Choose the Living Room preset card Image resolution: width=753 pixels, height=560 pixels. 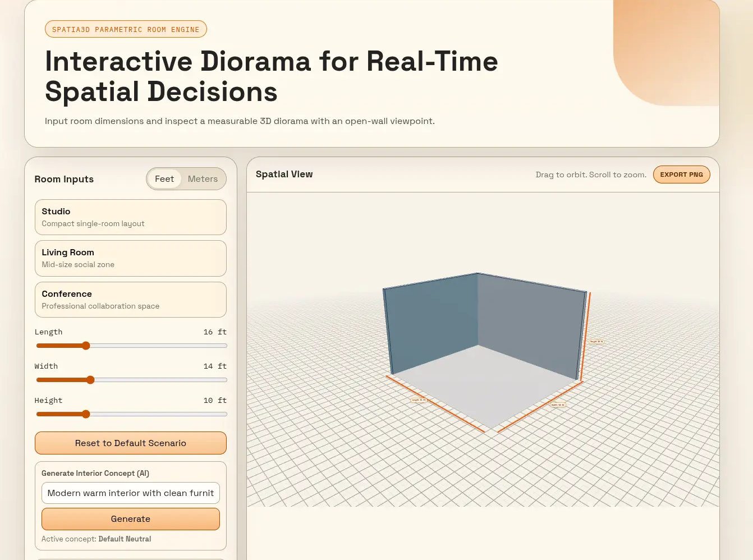pos(131,258)
